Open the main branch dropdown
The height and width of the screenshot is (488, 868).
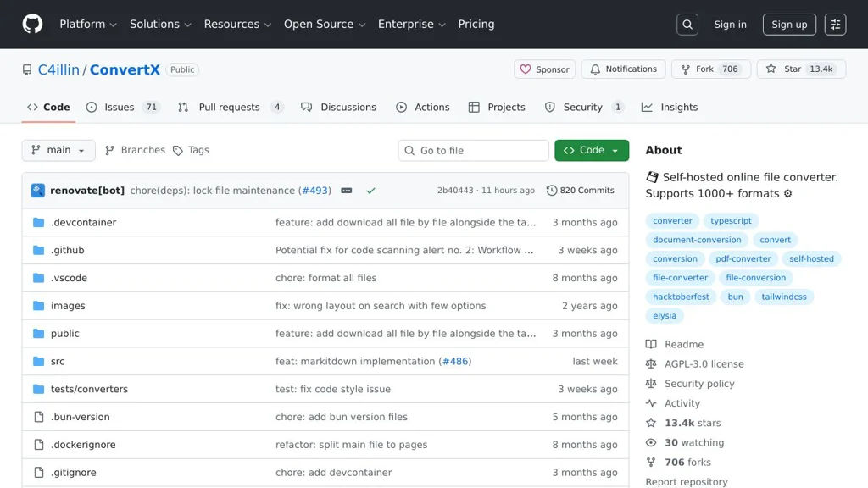pos(58,150)
